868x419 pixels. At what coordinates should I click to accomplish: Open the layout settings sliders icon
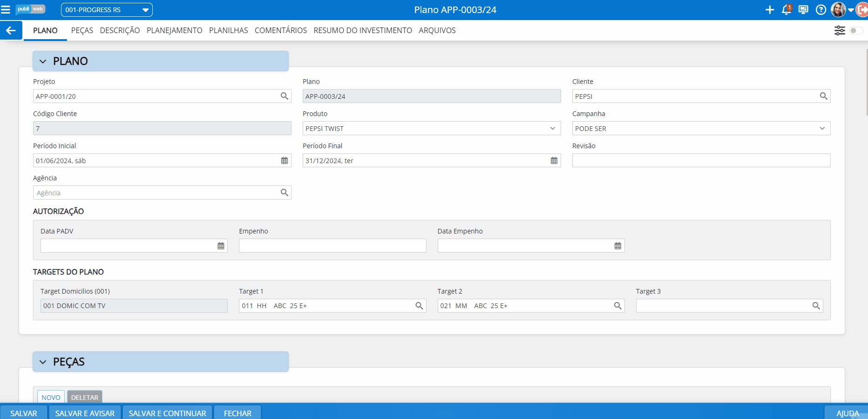840,30
